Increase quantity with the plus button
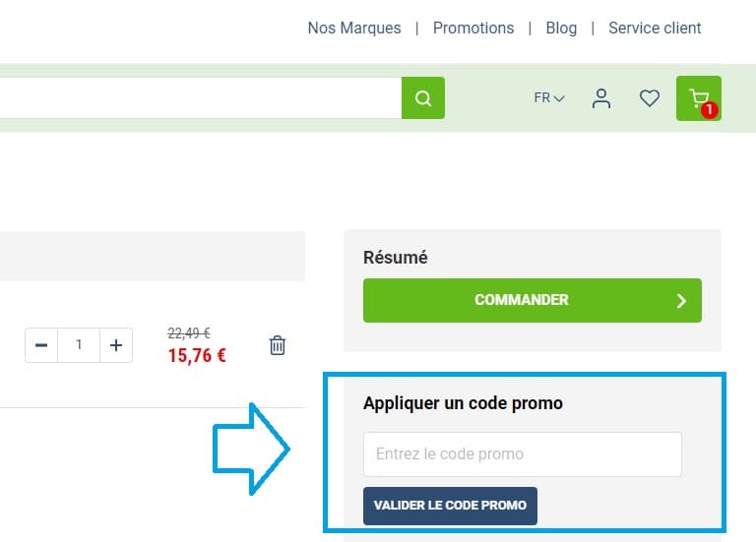 point(116,345)
